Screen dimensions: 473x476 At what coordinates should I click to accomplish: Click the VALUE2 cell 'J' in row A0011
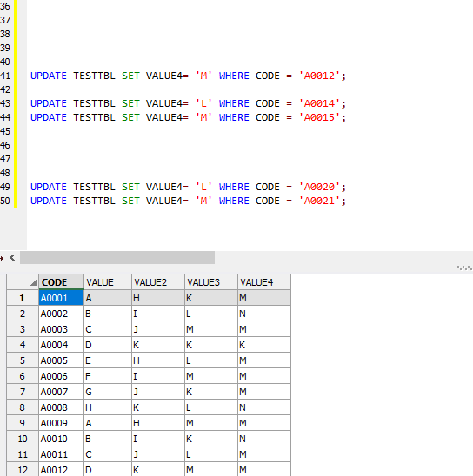pos(158,454)
